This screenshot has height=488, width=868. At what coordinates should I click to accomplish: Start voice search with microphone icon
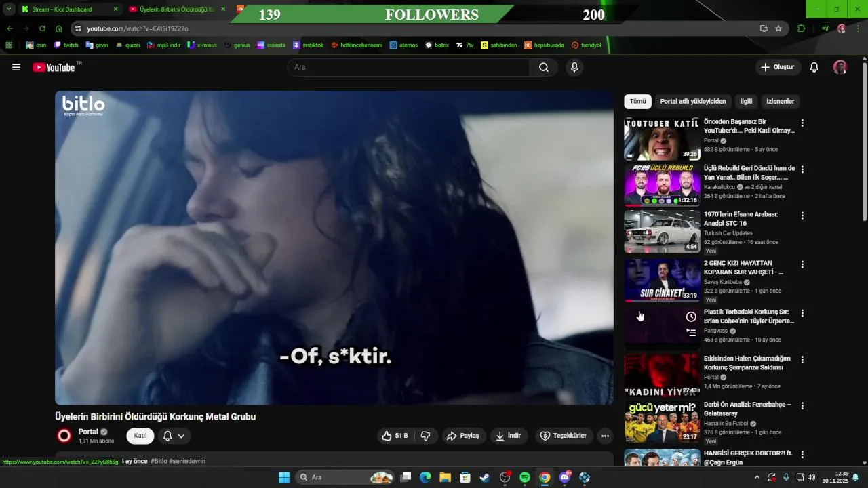click(574, 67)
